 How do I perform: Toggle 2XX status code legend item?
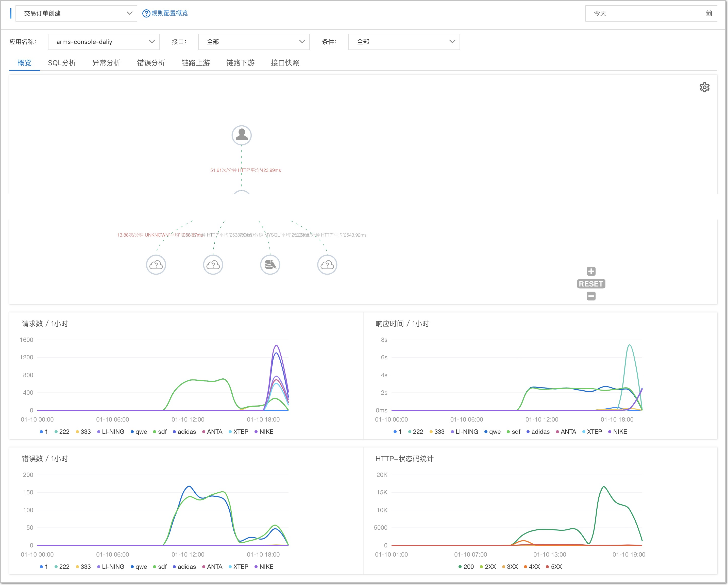click(x=488, y=567)
